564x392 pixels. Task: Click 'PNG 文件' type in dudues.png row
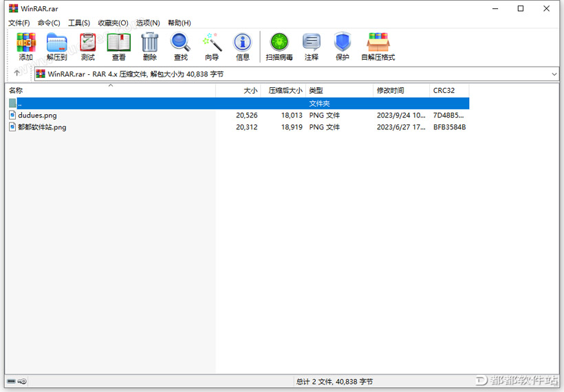click(x=325, y=116)
